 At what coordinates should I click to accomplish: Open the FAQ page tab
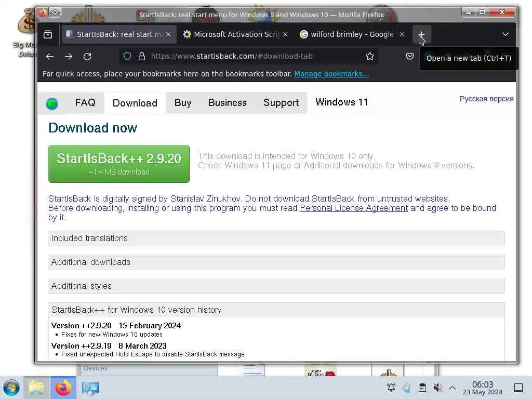pos(85,102)
